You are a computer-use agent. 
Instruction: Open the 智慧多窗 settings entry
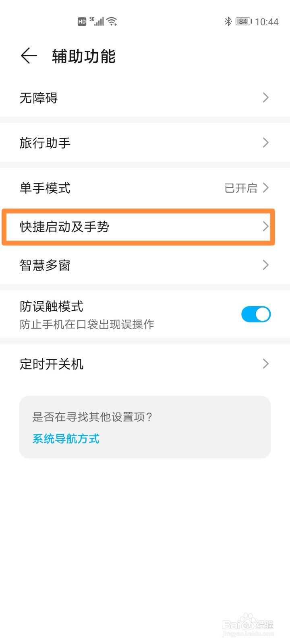coord(145,265)
